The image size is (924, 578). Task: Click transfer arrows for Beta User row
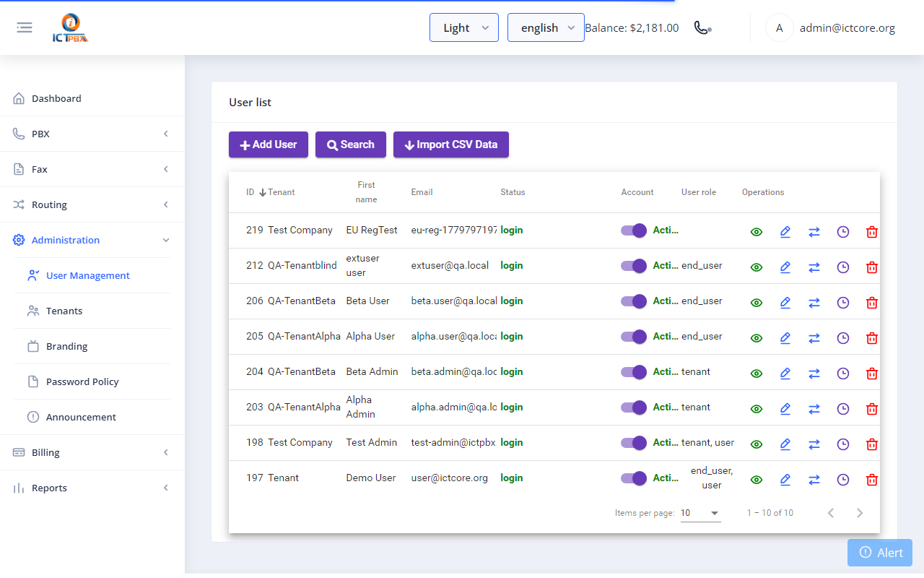814,303
